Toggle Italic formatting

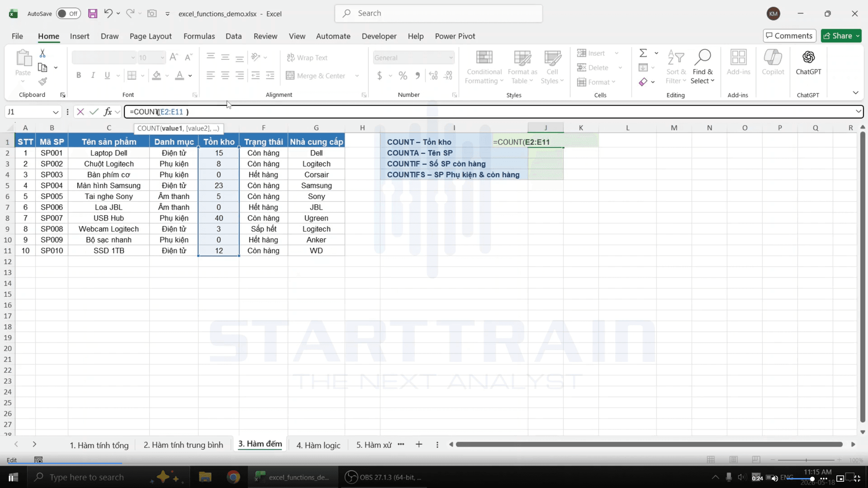(x=93, y=76)
